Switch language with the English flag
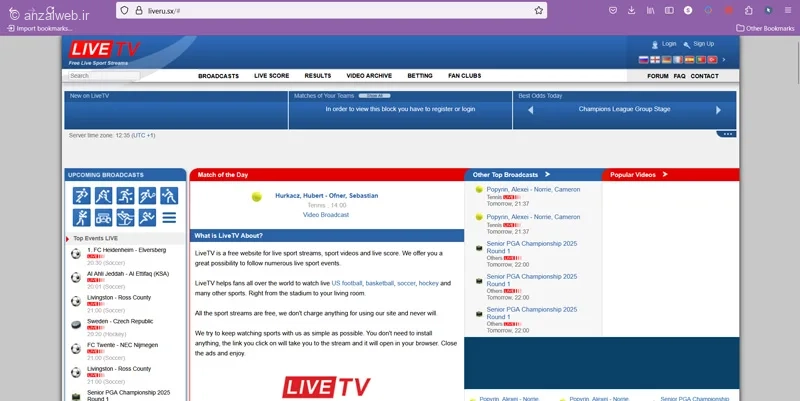Screen dimensions: 800x401 click(655, 60)
